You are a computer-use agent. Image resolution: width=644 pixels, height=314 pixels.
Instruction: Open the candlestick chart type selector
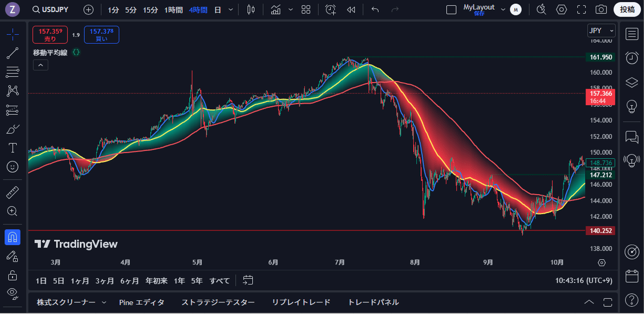pyautogui.click(x=250, y=10)
